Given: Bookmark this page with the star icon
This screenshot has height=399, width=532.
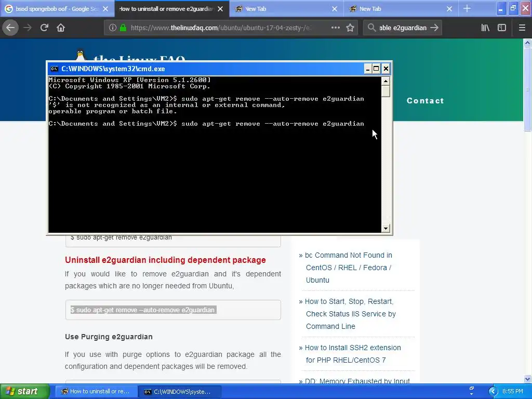Looking at the screenshot, I should coord(350,28).
